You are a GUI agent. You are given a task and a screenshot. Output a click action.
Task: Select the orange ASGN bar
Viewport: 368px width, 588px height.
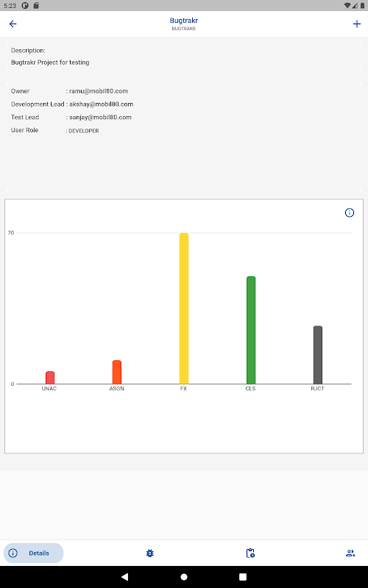(117, 372)
